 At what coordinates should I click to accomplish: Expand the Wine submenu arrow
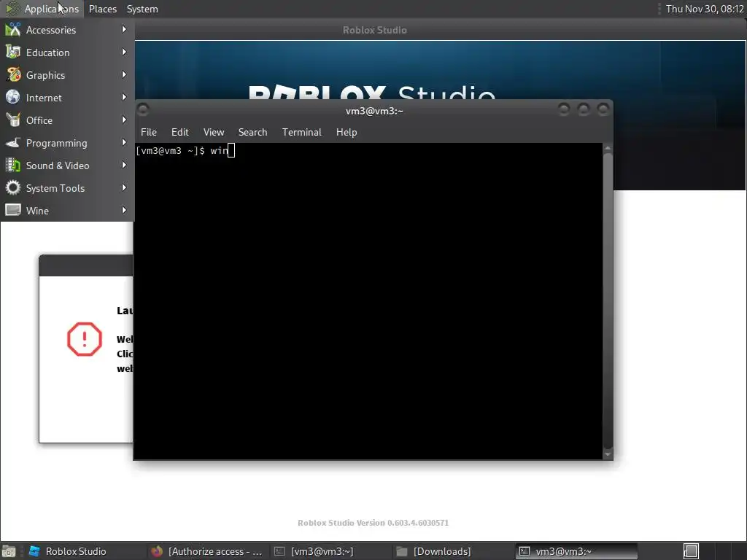tap(124, 210)
